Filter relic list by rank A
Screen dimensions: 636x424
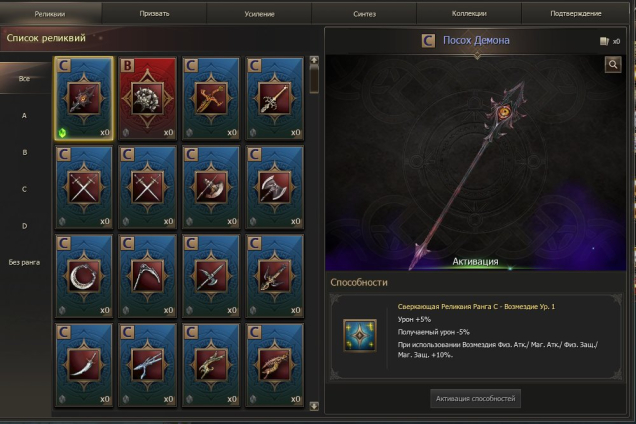pos(24,116)
